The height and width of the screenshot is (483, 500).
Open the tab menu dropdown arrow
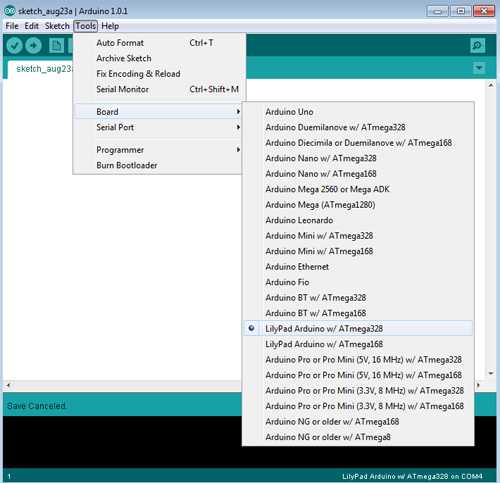(479, 68)
